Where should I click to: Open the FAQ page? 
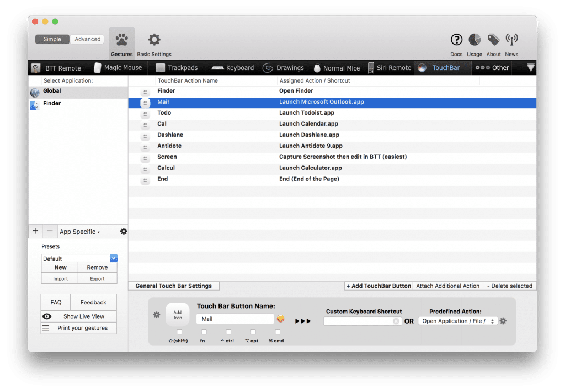click(56, 302)
